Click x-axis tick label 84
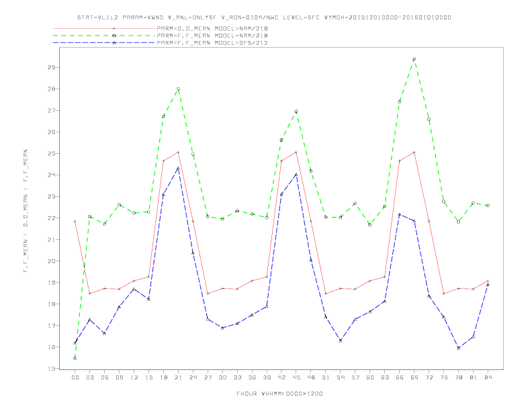The width and height of the screenshot is (532, 411). (x=488, y=377)
